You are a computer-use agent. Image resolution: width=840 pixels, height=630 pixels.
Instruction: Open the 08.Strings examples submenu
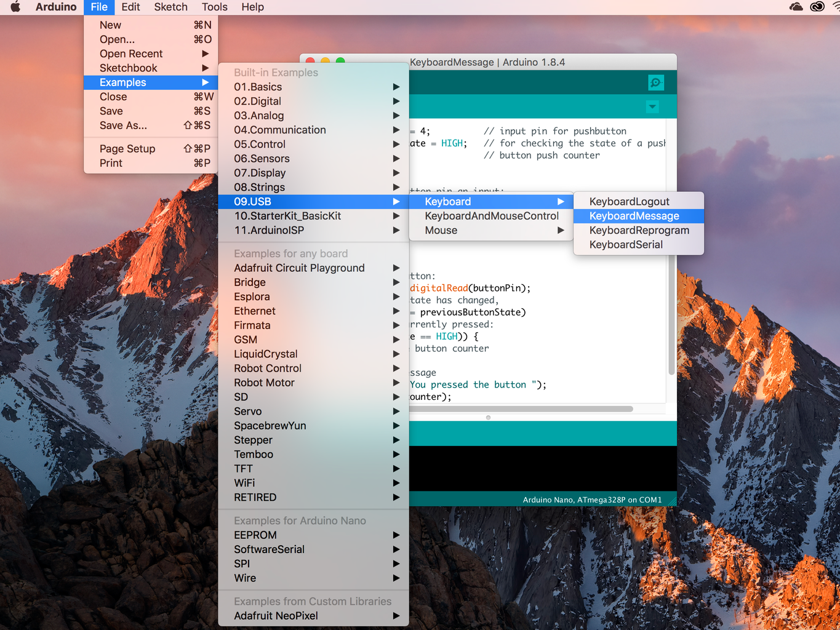(x=313, y=188)
